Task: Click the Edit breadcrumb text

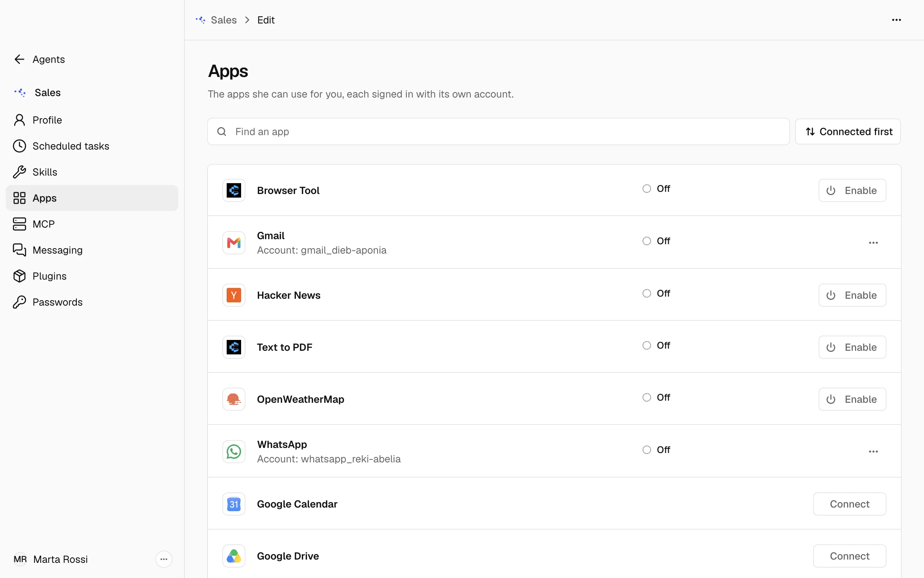Action: [x=266, y=20]
